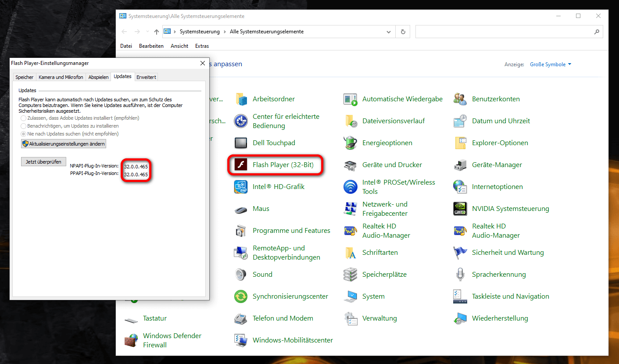This screenshot has width=619, height=364.
Task: Open Explorer-Optionen icon
Action: tap(460, 143)
